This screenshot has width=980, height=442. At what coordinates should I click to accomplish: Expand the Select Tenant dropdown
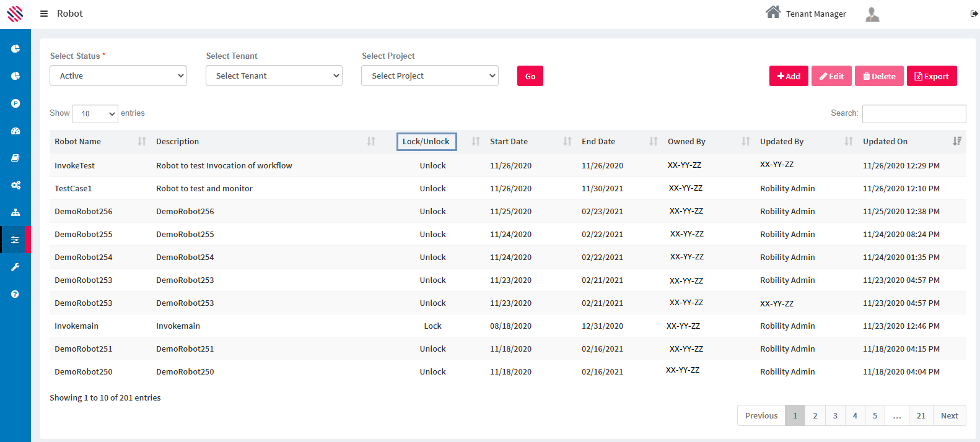274,76
